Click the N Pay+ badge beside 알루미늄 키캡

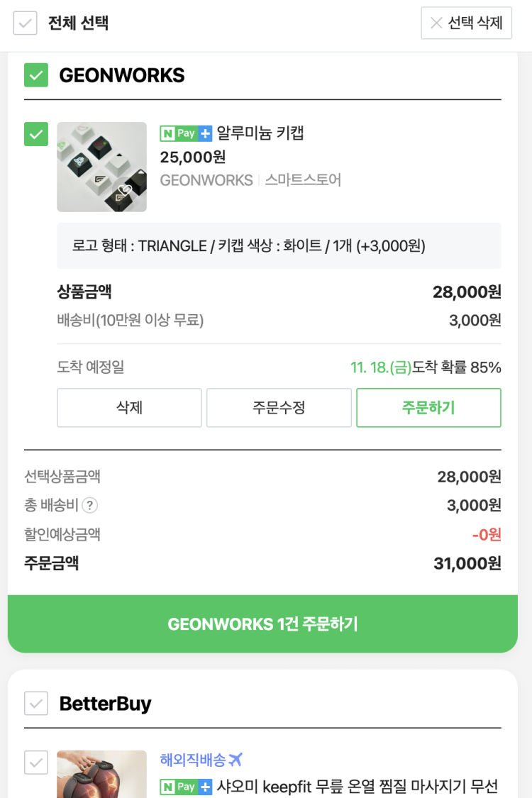[186, 133]
